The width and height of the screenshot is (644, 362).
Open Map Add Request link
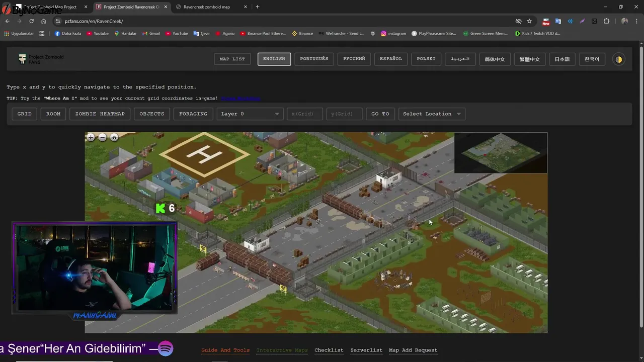point(413,350)
